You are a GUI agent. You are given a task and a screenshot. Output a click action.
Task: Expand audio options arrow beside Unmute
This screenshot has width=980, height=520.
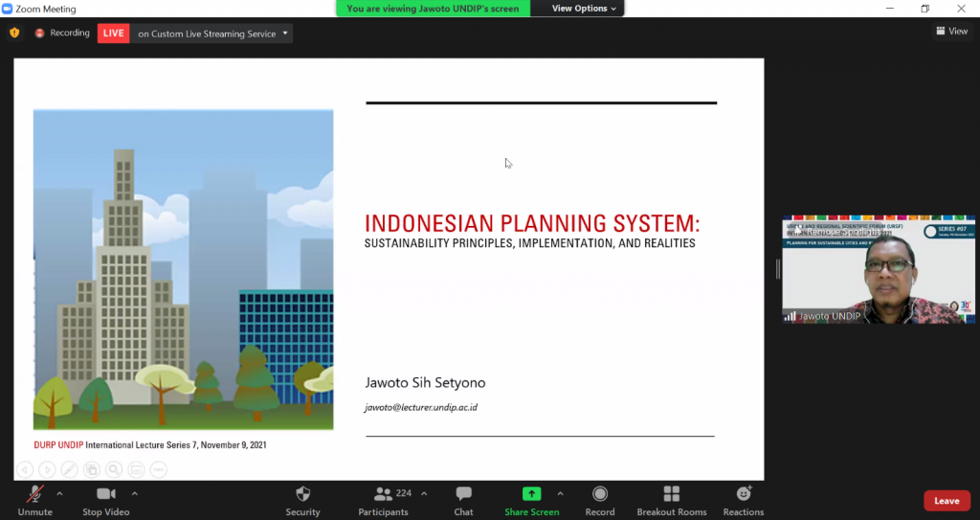pos(59,493)
